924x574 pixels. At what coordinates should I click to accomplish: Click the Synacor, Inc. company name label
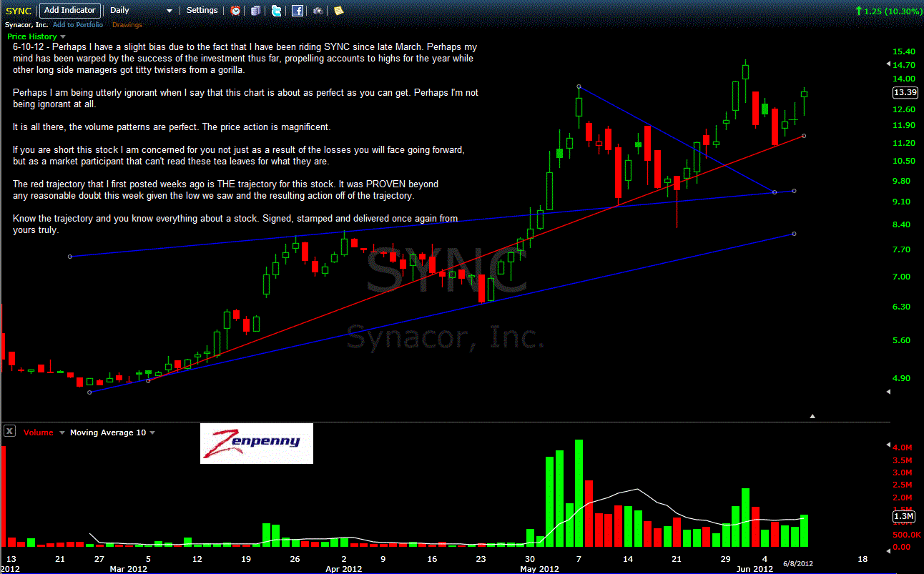click(26, 25)
